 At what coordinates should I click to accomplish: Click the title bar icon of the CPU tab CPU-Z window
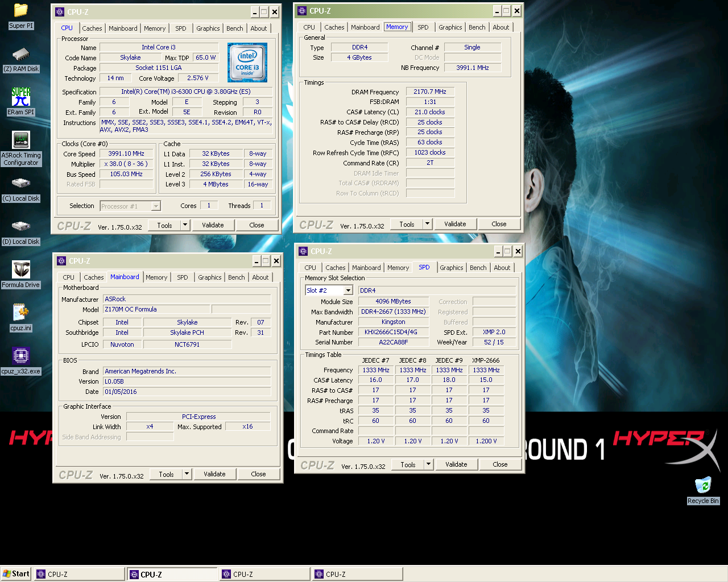[x=60, y=12]
